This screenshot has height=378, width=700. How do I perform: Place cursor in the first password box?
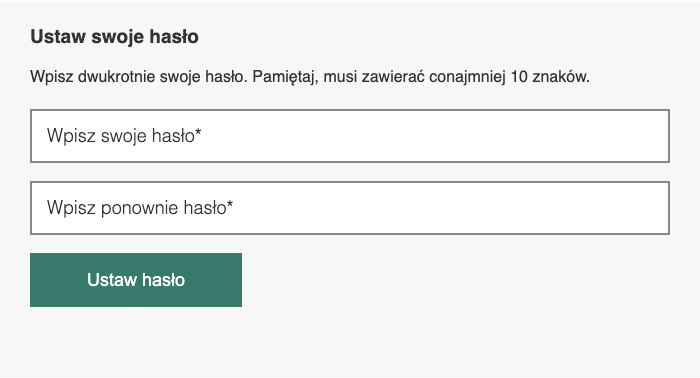coord(350,136)
